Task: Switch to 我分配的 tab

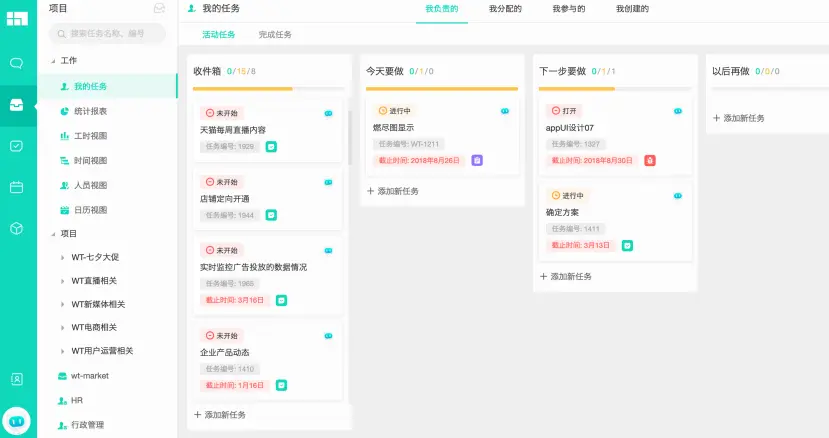Action: [505, 8]
